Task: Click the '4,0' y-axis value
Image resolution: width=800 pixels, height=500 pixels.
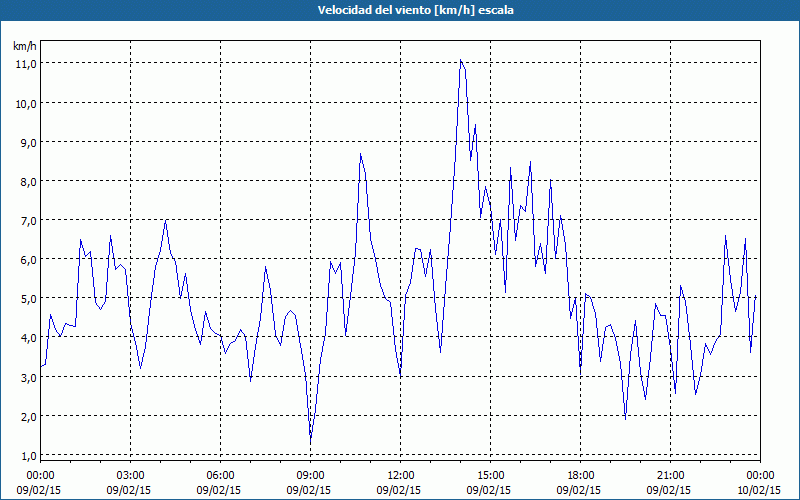Action: [x=29, y=338]
